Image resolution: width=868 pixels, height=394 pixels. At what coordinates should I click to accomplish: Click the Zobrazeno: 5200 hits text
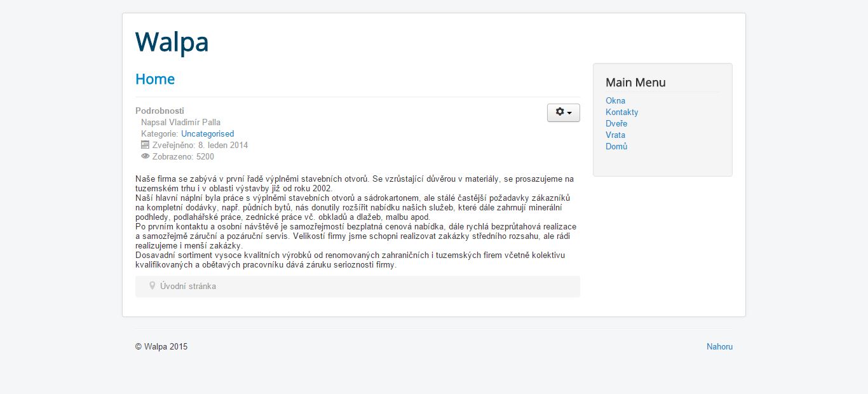[183, 157]
